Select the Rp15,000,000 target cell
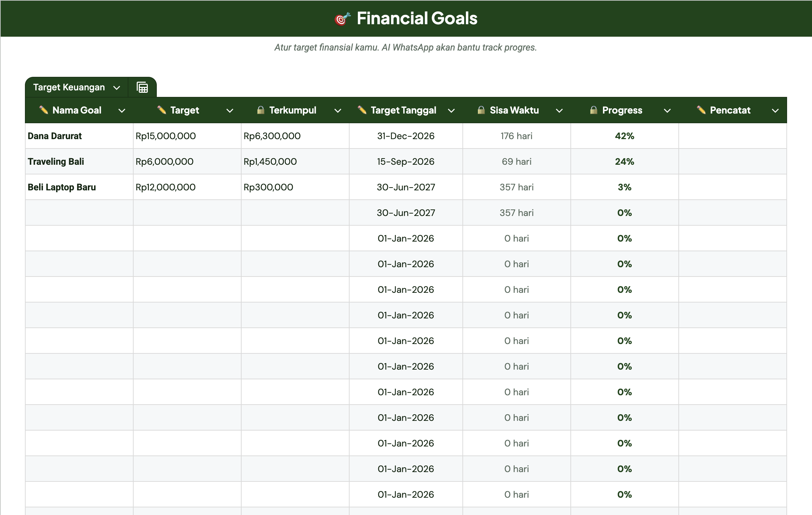Image resolution: width=812 pixels, height=515 pixels. coord(187,136)
